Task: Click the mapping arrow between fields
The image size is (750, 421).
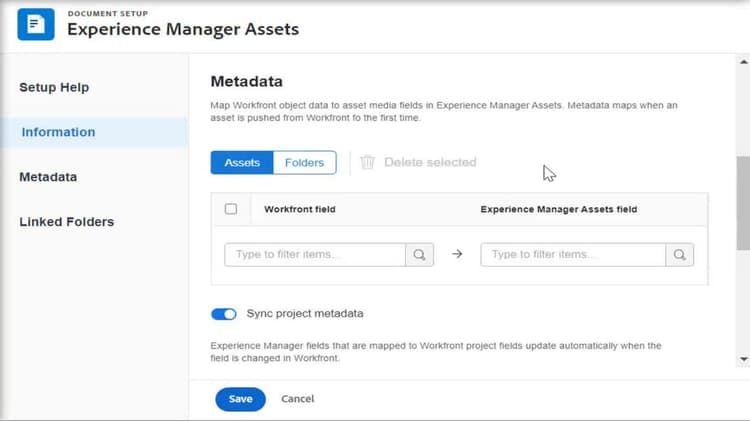Action: point(457,255)
